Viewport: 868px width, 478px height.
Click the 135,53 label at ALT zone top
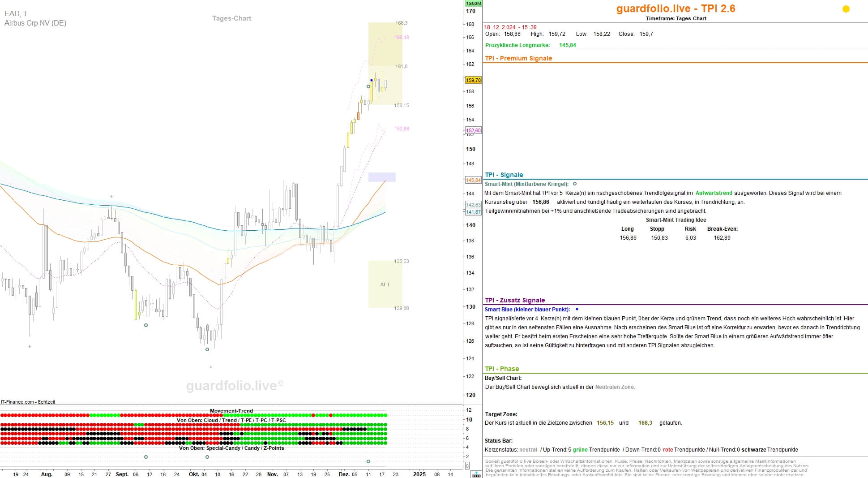[x=401, y=261]
